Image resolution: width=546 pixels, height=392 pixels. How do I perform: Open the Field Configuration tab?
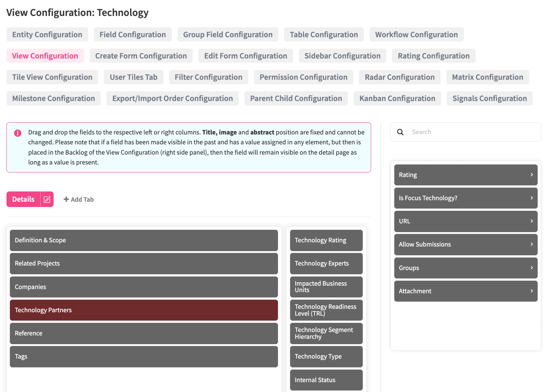pyautogui.click(x=133, y=35)
